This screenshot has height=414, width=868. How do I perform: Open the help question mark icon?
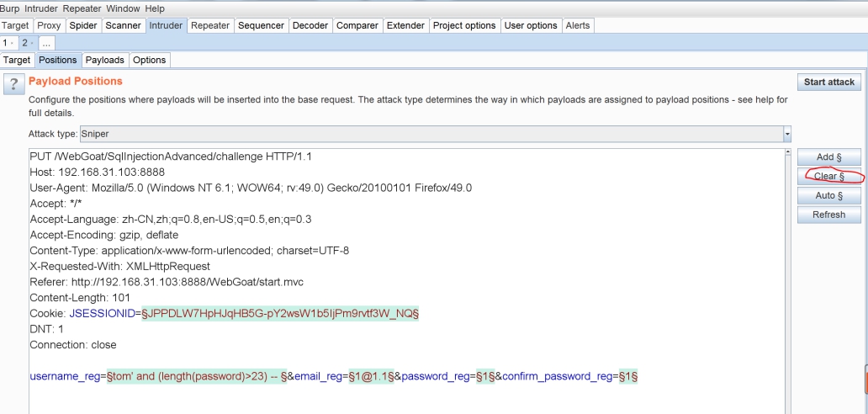pos(14,84)
